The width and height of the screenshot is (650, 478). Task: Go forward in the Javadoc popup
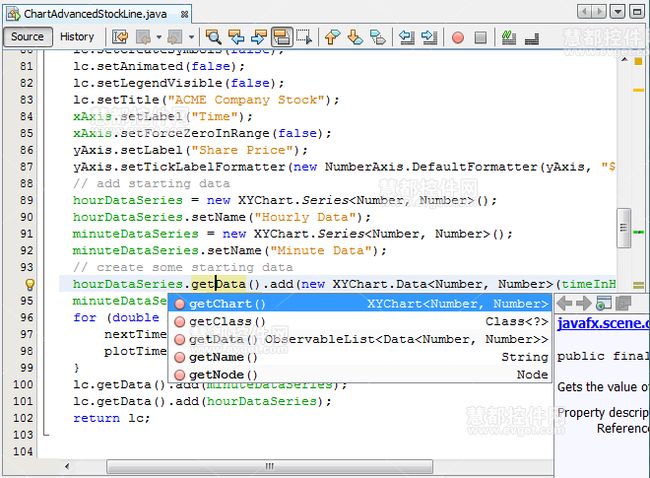click(x=583, y=303)
